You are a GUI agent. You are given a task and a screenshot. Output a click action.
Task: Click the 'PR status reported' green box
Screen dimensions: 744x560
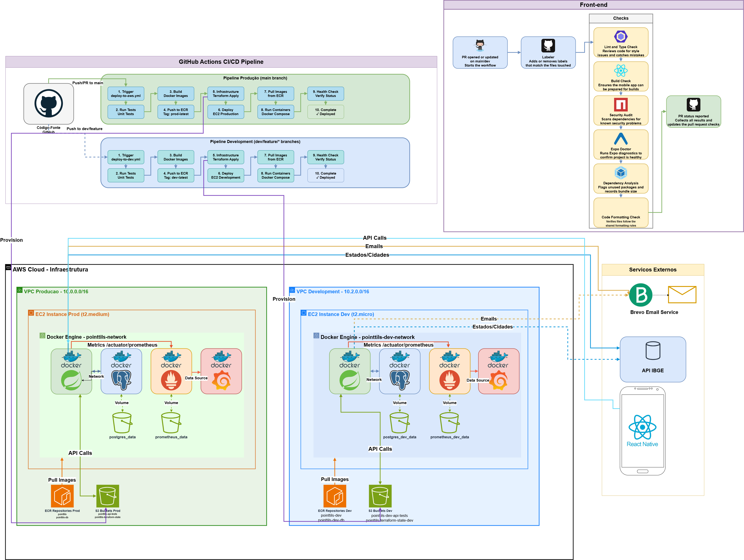[x=693, y=112]
